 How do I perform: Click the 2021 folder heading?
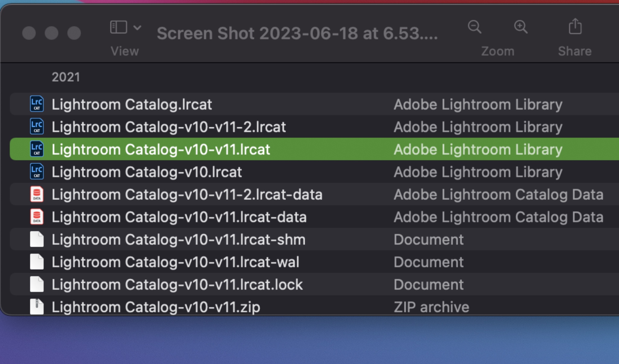click(x=66, y=77)
